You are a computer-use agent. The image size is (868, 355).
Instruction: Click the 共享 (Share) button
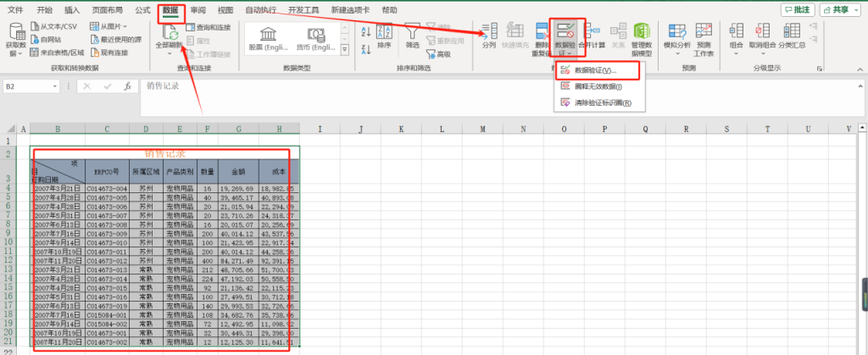coord(839,9)
